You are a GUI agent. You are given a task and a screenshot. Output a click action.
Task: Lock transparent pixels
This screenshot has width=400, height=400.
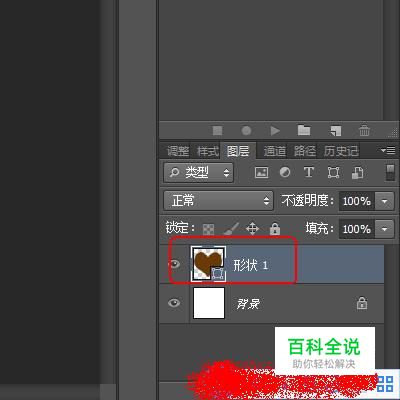pyautogui.click(x=208, y=229)
